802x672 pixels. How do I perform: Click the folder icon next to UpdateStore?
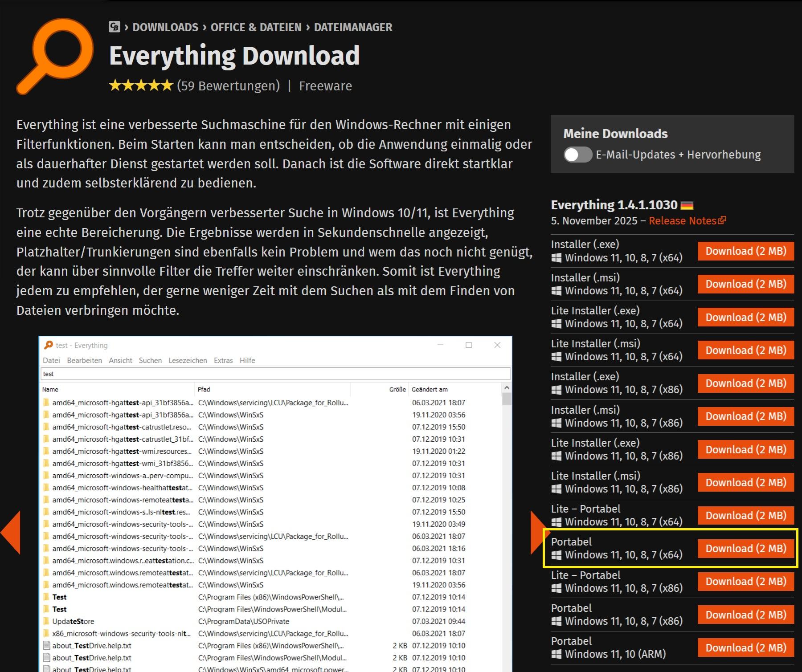[46, 621]
